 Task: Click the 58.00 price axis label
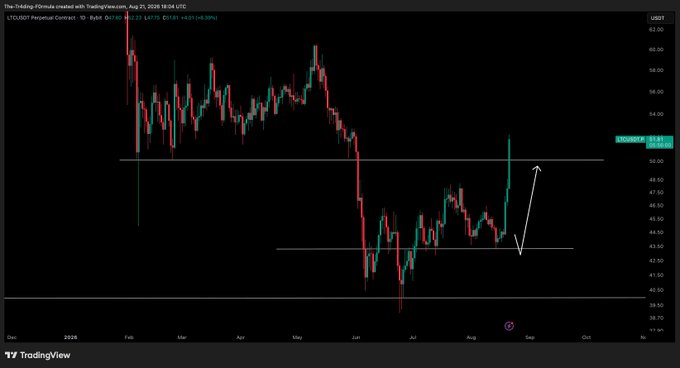656,70
